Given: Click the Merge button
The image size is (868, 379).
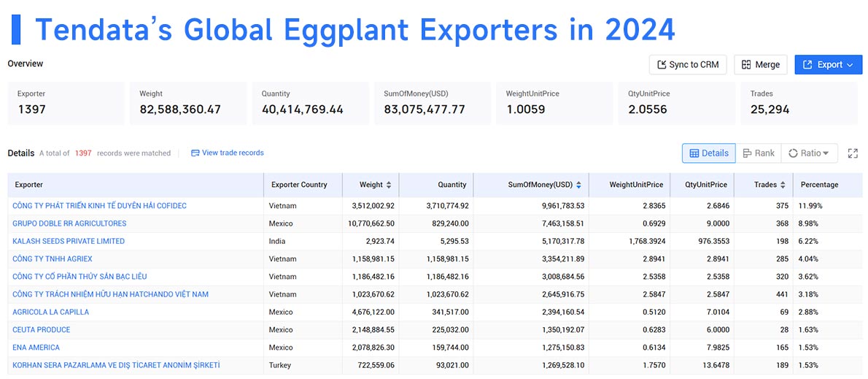Looking at the screenshot, I should 761,65.
